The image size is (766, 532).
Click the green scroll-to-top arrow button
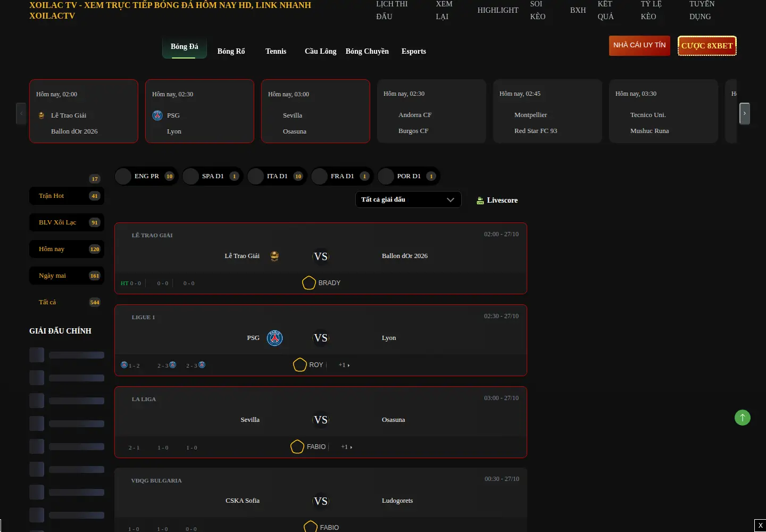coord(743,418)
